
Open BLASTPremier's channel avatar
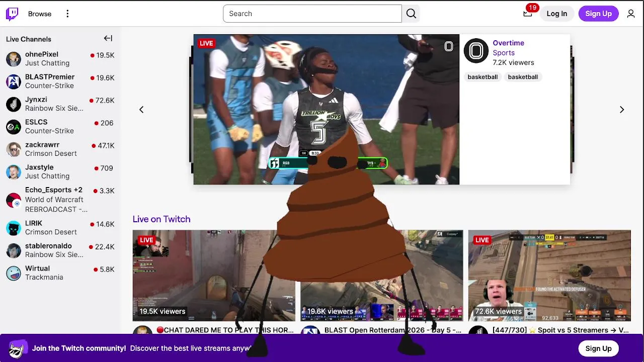[x=14, y=81]
